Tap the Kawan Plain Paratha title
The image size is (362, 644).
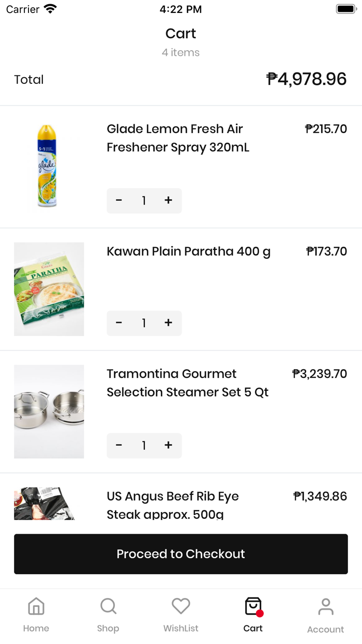tap(188, 252)
